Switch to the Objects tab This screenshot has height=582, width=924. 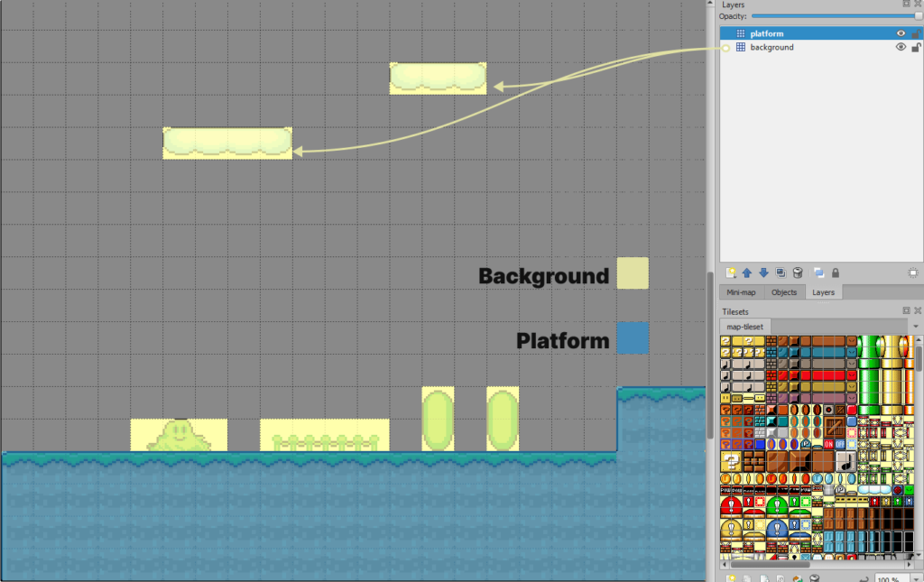pyautogui.click(x=784, y=291)
